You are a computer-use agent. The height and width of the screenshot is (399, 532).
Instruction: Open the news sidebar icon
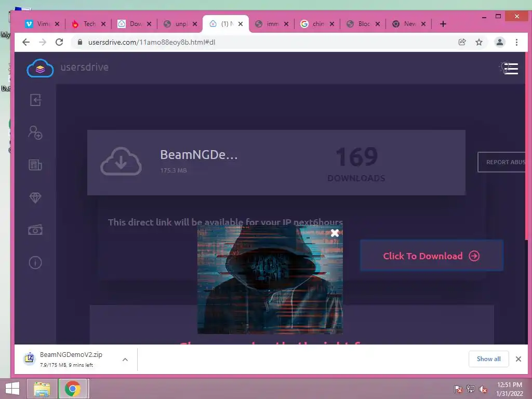(35, 165)
